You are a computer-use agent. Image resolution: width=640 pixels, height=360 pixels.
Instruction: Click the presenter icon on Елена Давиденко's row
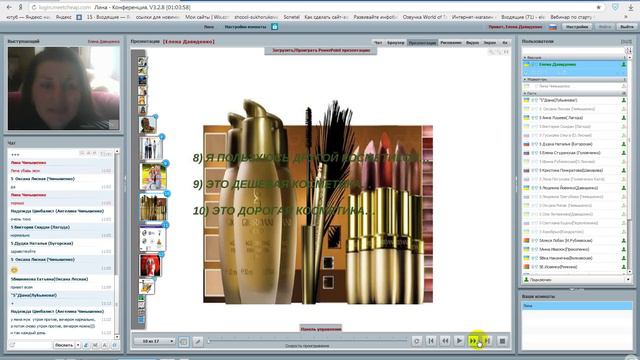point(623,64)
